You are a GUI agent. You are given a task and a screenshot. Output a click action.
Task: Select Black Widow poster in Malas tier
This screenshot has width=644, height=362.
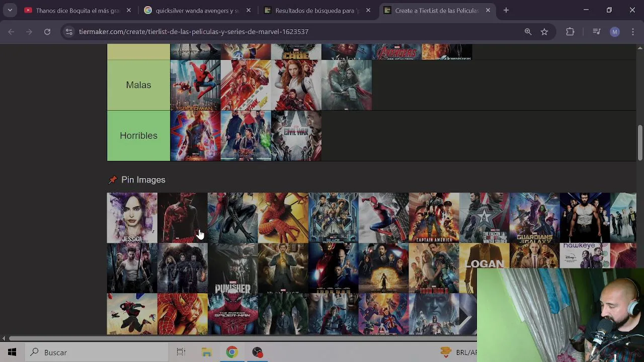click(x=296, y=85)
